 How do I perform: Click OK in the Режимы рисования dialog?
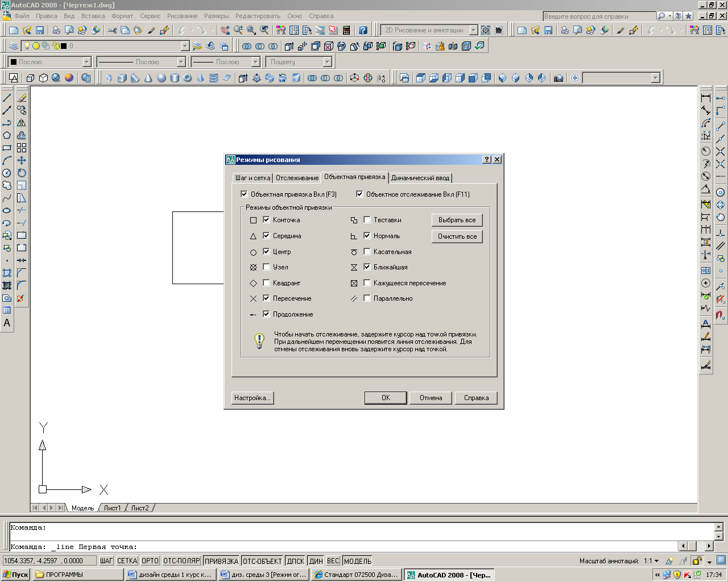(x=386, y=398)
